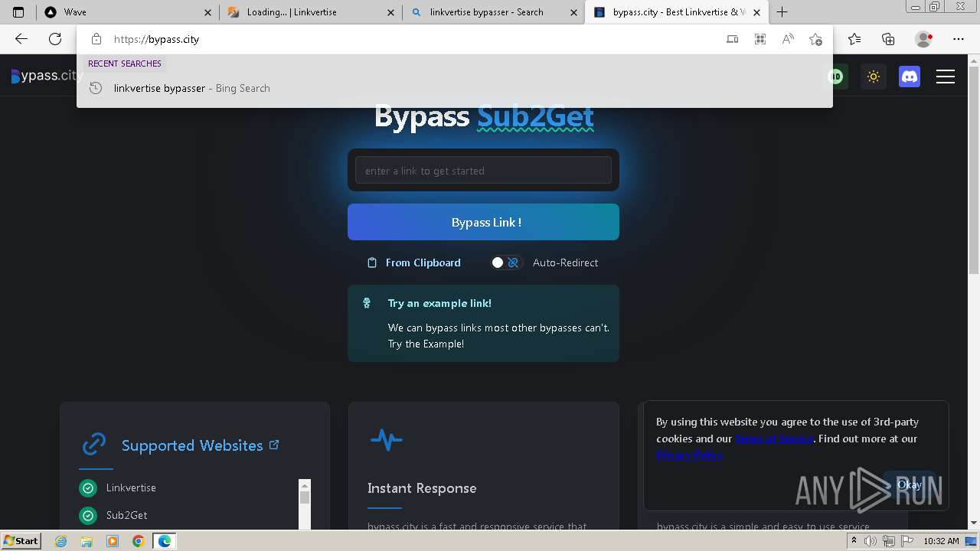Switch to linkvertise bypasser Search tab
This screenshot has height=551, width=980.
494,12
